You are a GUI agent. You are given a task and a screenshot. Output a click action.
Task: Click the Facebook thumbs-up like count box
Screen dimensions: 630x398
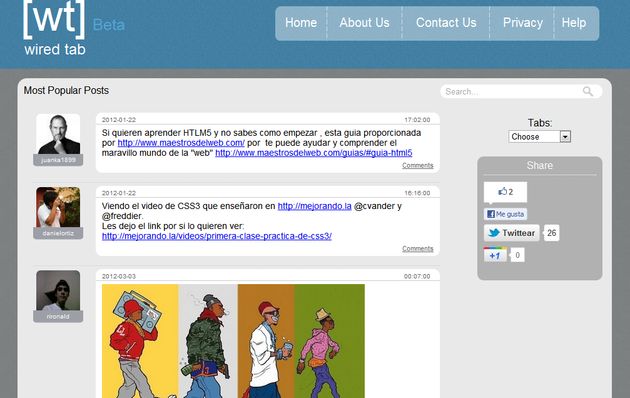[505, 192]
